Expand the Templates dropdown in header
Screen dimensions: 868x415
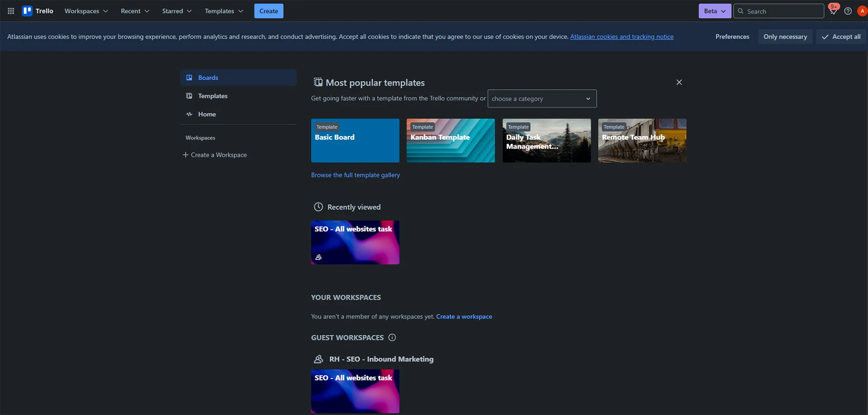tap(224, 11)
